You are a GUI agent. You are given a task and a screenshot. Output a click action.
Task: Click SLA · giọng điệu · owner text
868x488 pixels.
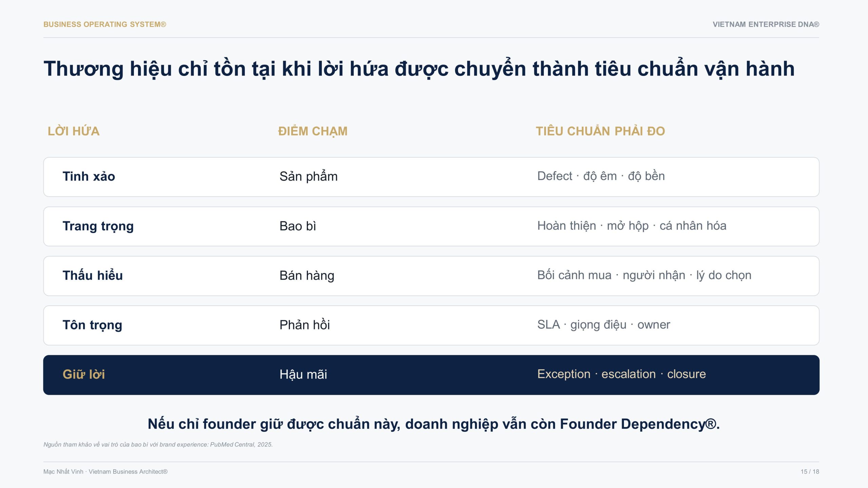click(x=604, y=325)
